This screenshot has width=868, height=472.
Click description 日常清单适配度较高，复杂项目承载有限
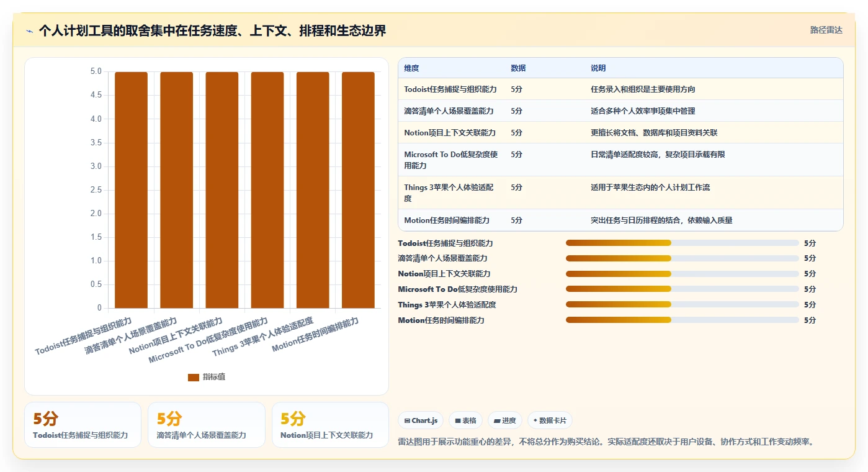658,155
